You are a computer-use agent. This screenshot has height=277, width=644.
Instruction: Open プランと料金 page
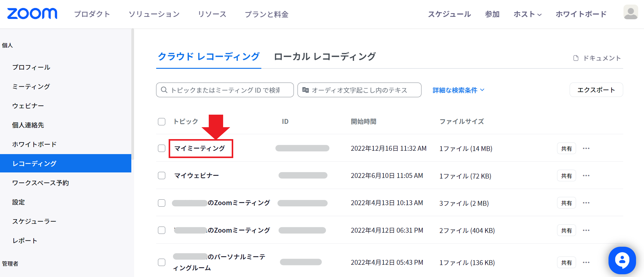[267, 14]
